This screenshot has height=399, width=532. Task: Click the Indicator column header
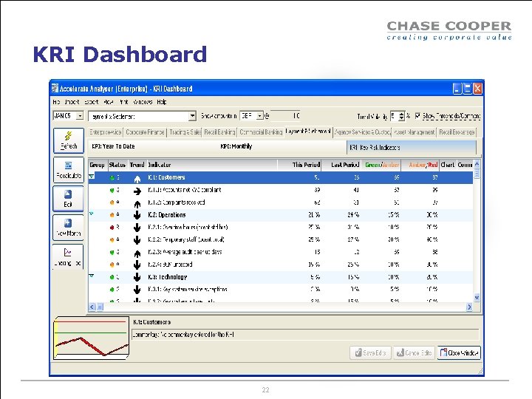(x=212, y=165)
